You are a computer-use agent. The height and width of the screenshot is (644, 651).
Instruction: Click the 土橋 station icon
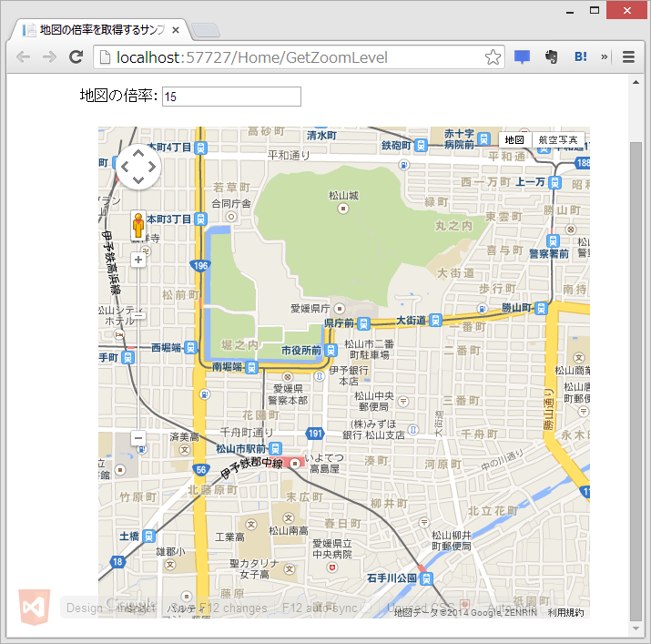[148, 536]
